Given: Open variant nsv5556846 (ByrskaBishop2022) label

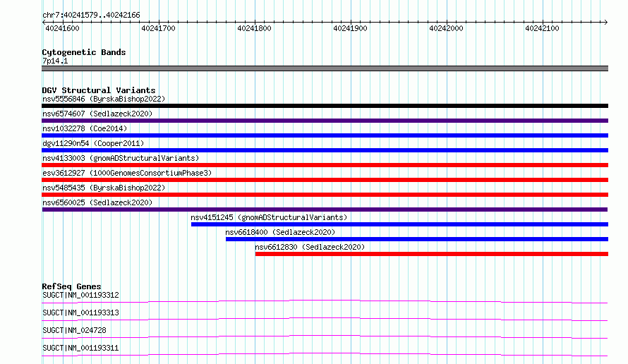Looking at the screenshot, I should (104, 99).
